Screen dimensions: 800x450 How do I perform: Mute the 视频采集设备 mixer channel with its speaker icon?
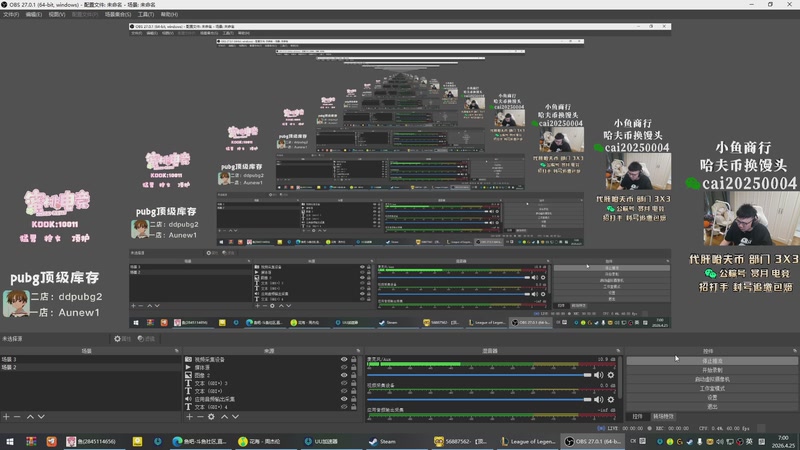click(598, 399)
